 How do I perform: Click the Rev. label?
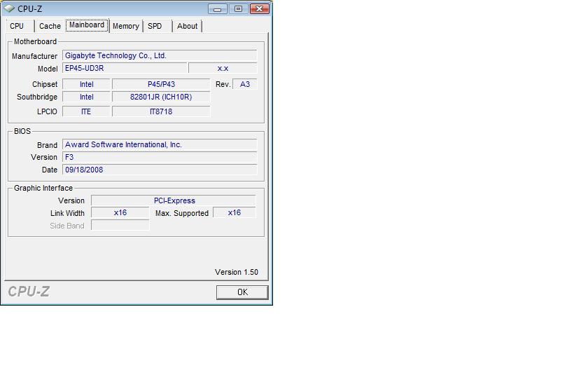223,84
